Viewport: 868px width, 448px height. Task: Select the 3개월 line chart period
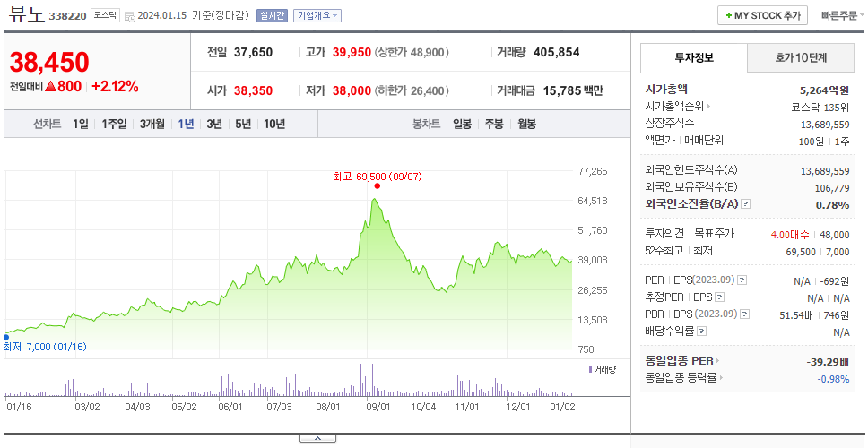point(152,124)
